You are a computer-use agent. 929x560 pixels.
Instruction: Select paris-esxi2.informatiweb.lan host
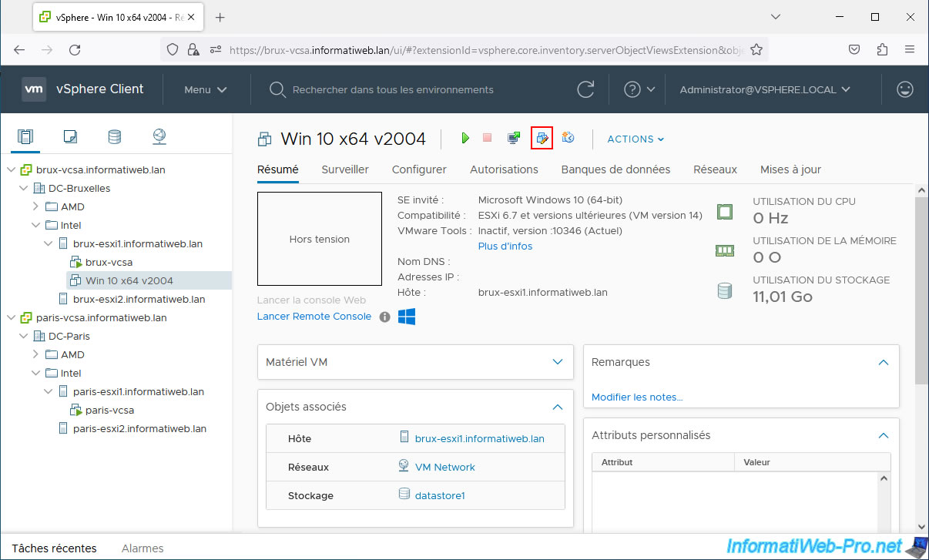pos(139,428)
